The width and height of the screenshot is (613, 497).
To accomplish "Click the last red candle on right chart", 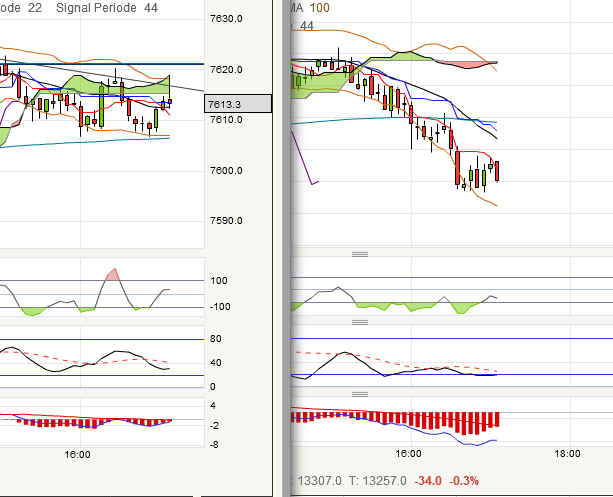I will pyautogui.click(x=497, y=171).
